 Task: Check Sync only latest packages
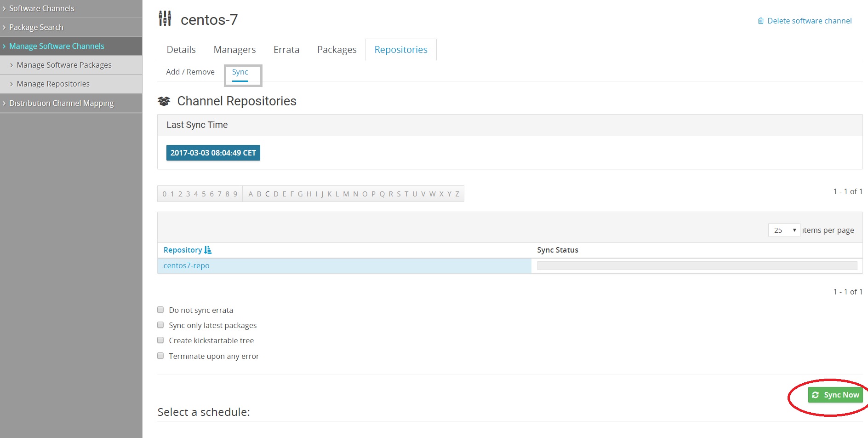pyautogui.click(x=160, y=325)
